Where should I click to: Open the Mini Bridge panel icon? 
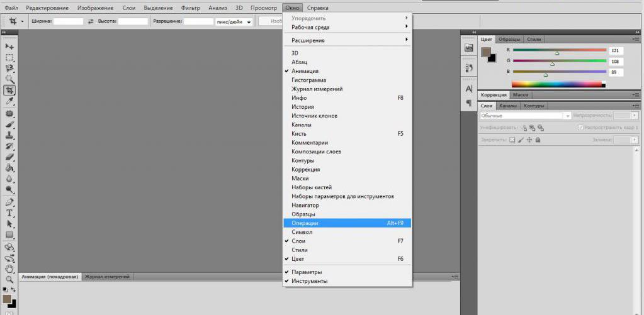click(468, 48)
